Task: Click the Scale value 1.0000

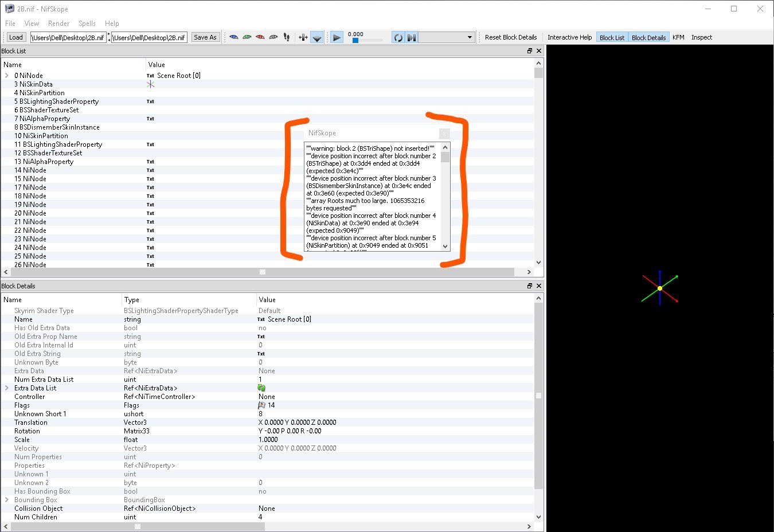Action: coord(268,440)
